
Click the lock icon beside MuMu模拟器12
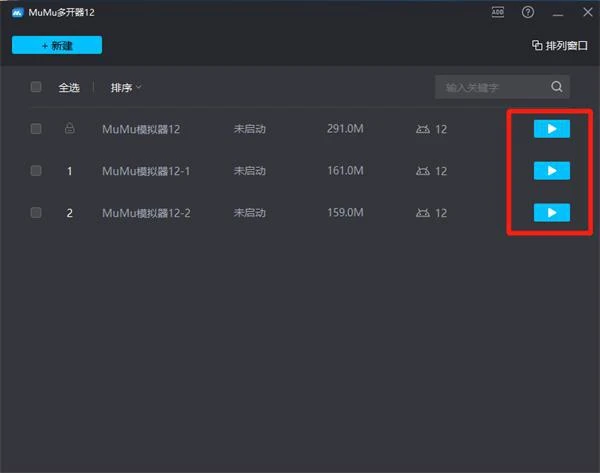(69, 129)
